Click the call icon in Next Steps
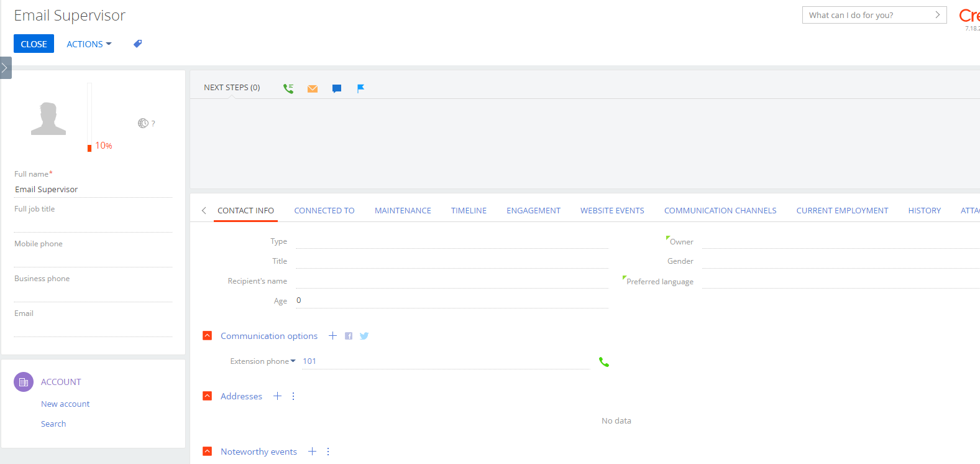This screenshot has width=980, height=464. click(x=288, y=88)
